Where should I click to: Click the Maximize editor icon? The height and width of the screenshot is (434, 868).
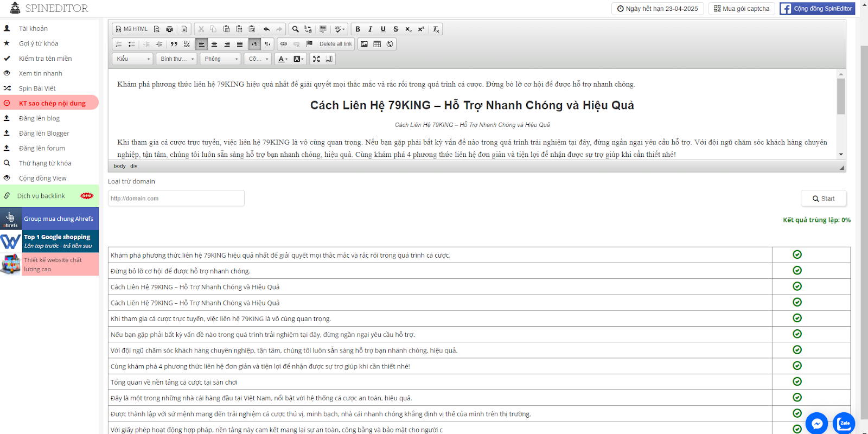pyautogui.click(x=316, y=59)
